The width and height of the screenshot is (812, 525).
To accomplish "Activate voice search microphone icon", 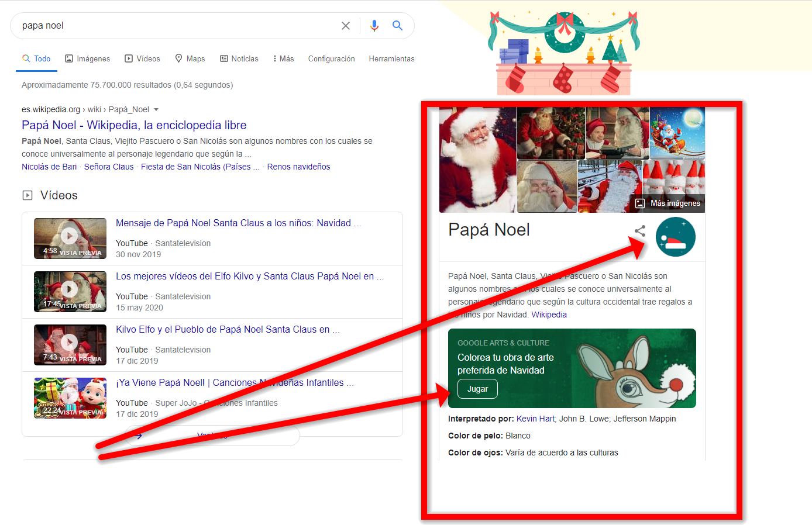I will [374, 26].
